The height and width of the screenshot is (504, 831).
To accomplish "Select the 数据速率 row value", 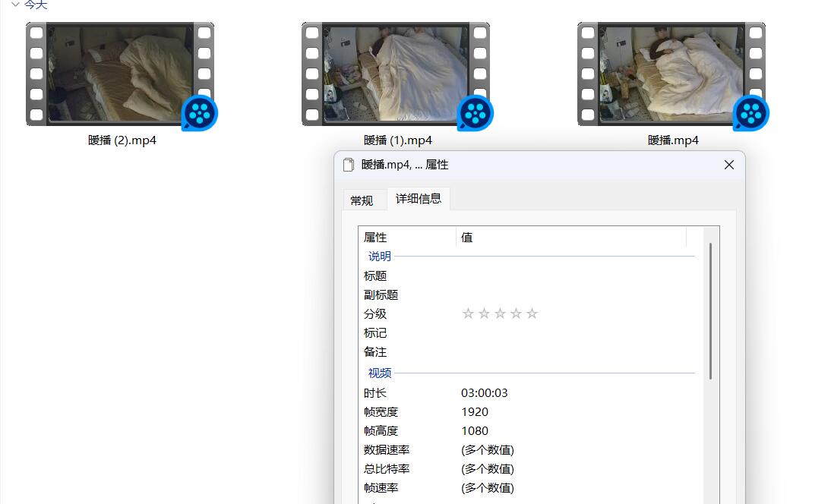I will pyautogui.click(x=488, y=450).
